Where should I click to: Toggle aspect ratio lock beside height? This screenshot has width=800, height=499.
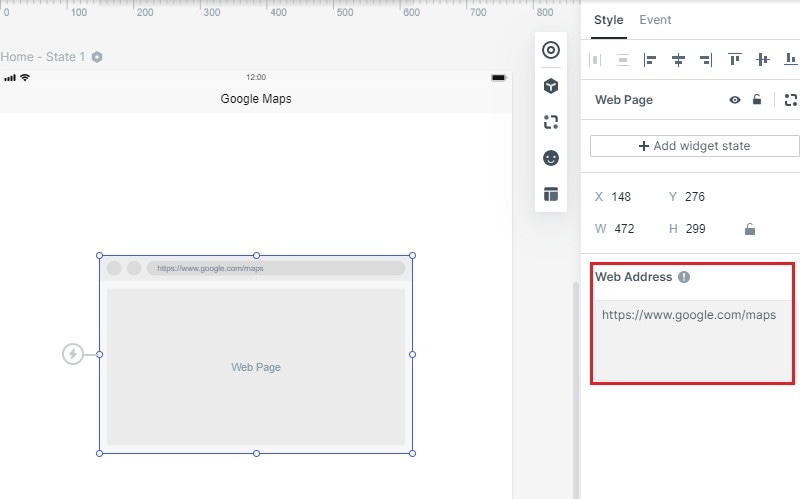pyautogui.click(x=749, y=229)
